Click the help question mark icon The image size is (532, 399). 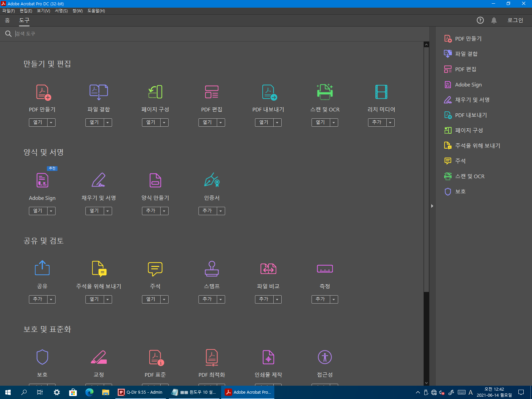pos(480,20)
